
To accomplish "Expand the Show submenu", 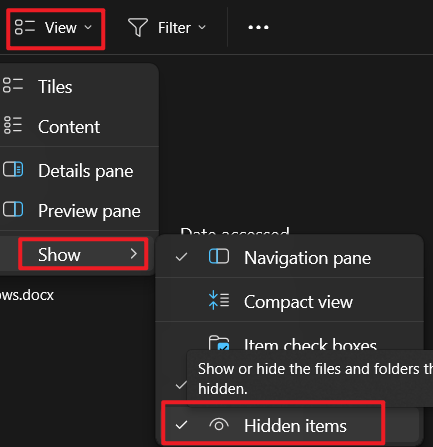I will point(77,255).
